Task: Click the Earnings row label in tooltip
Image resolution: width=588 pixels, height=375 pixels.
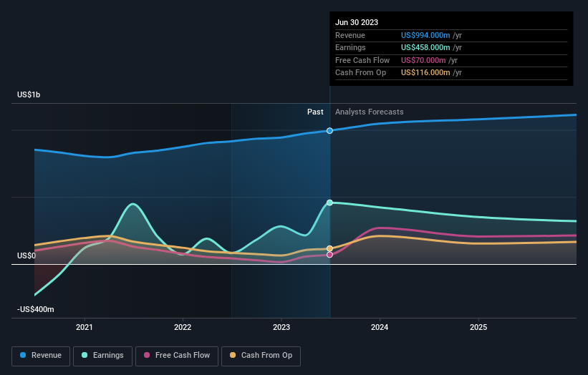Action: 350,47
